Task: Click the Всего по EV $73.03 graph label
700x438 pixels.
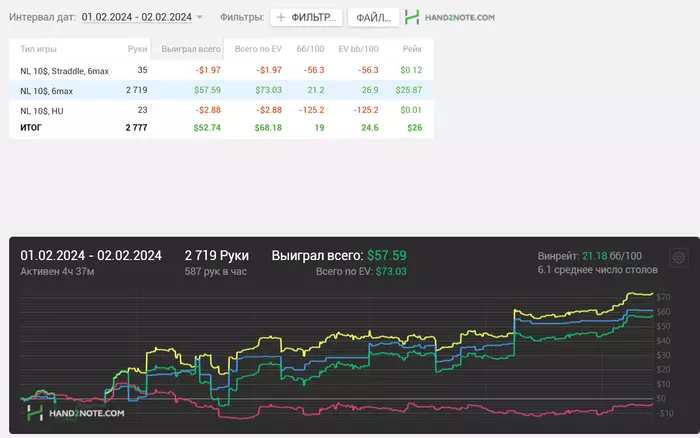Action: 361,271
